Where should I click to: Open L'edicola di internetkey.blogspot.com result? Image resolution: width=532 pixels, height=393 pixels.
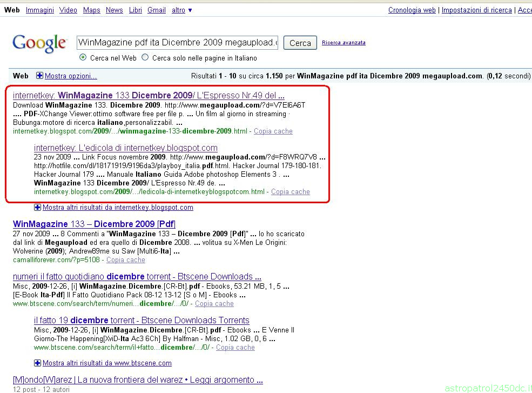(125, 148)
